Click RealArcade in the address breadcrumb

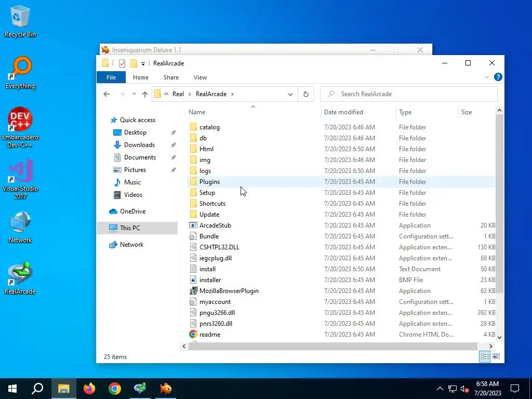click(211, 94)
